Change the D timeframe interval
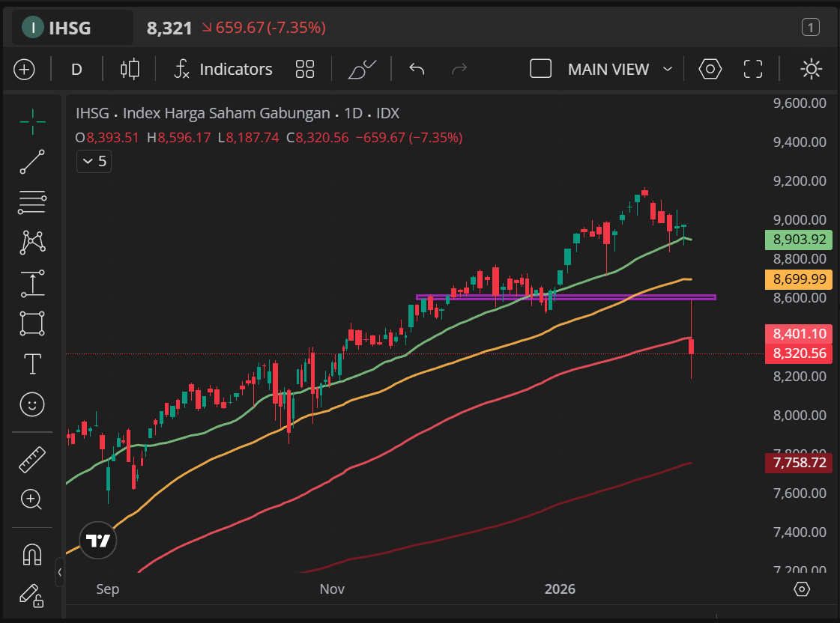The height and width of the screenshot is (623, 840). click(76, 70)
